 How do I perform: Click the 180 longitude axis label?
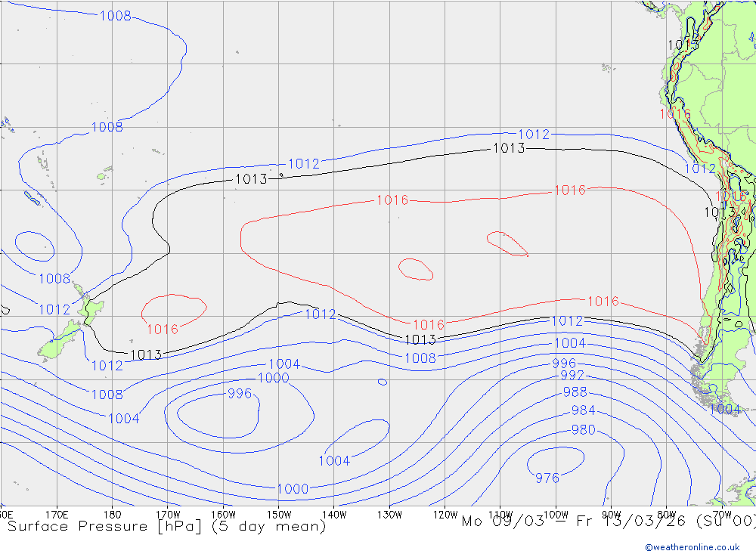click(x=113, y=515)
